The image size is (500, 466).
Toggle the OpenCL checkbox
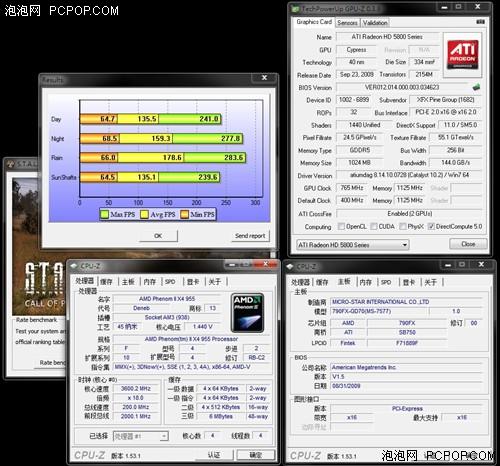(341, 226)
